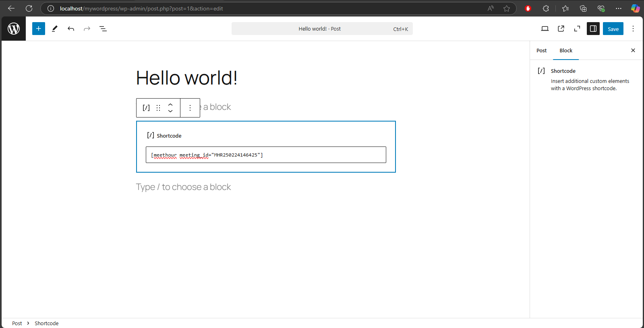The height and width of the screenshot is (328, 644).
Task: Open the browser Extensions puzzle icon
Action: [x=546, y=8]
